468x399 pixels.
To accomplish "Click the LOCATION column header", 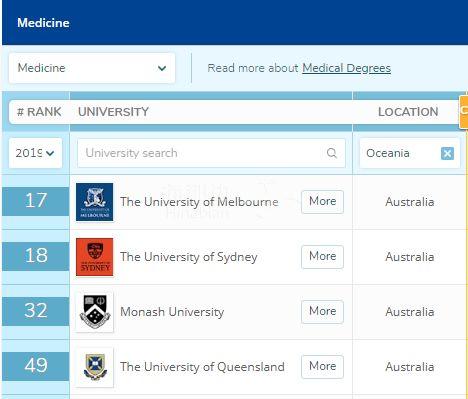I will point(408,112).
